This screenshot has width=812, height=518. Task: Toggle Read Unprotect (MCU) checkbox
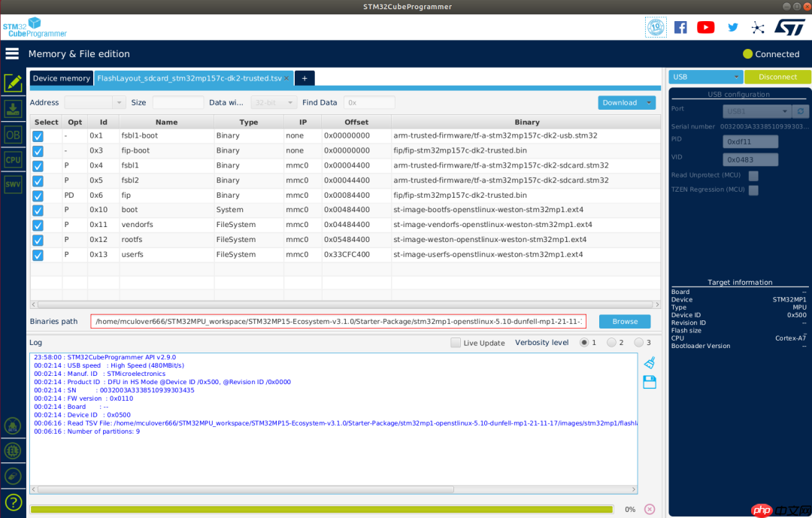tap(753, 176)
